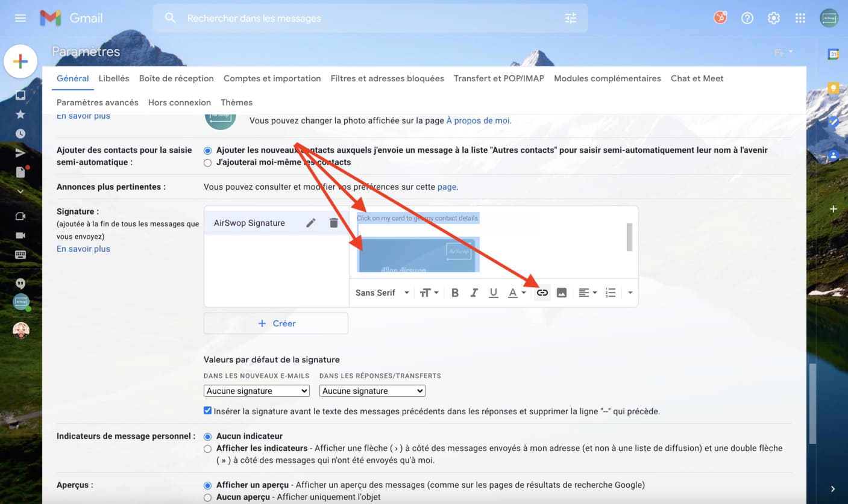Open Google Keep in the side panel

[834, 89]
